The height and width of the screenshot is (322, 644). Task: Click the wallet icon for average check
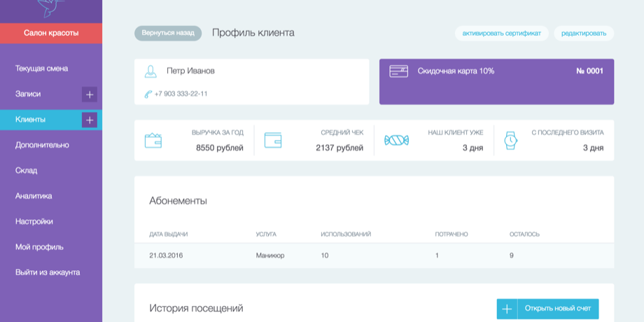273,141
